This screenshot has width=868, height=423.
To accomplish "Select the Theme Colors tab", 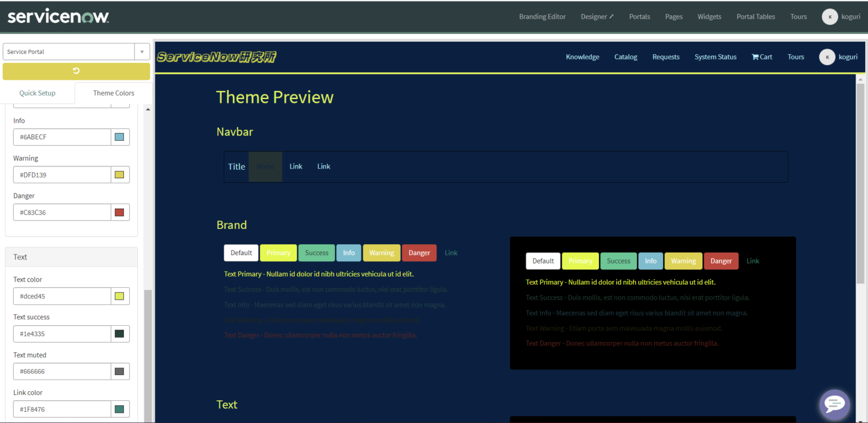I will tap(114, 93).
